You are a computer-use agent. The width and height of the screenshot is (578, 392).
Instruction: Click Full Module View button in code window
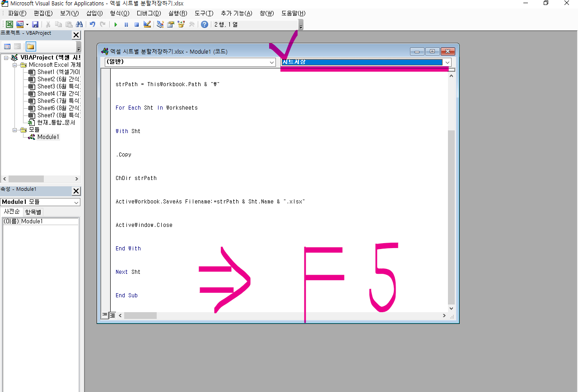[112, 315]
